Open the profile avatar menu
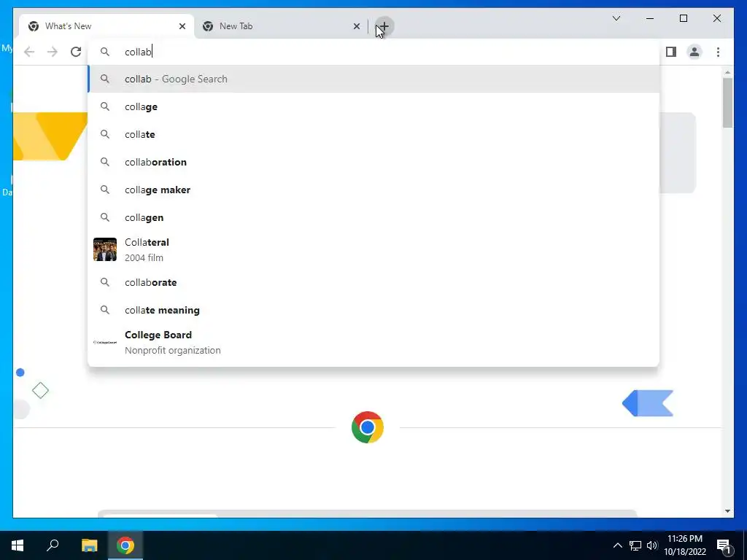The width and height of the screenshot is (747, 560). 694,52
